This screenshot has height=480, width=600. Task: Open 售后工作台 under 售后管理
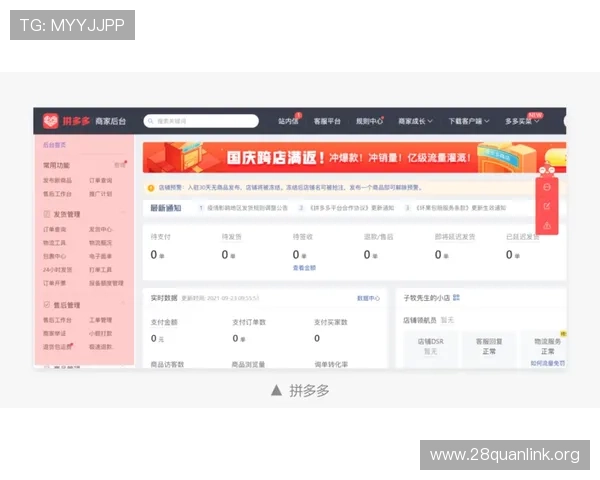pos(57,320)
